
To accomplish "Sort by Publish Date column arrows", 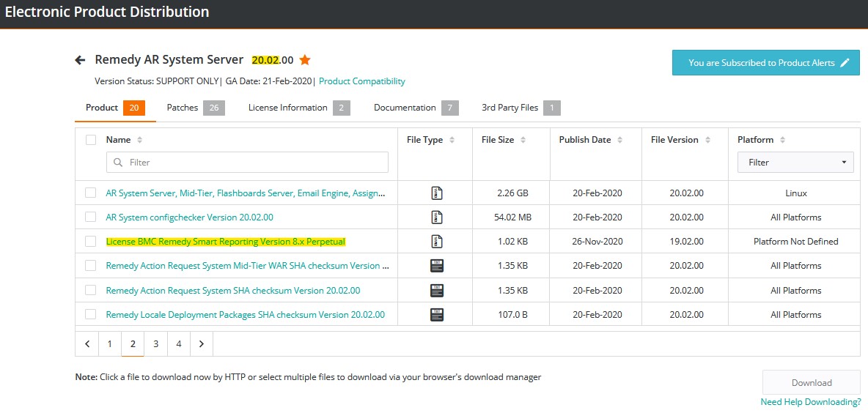I will [x=620, y=140].
